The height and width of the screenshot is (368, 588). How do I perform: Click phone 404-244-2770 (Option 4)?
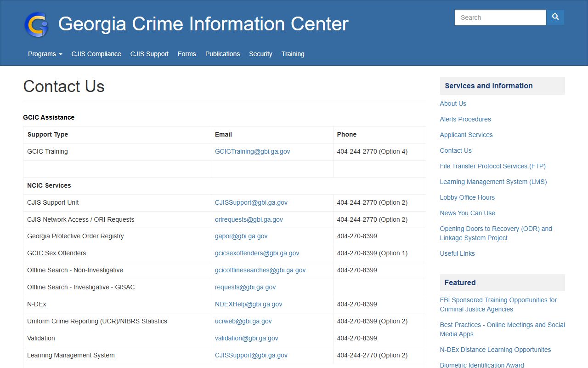pos(372,151)
